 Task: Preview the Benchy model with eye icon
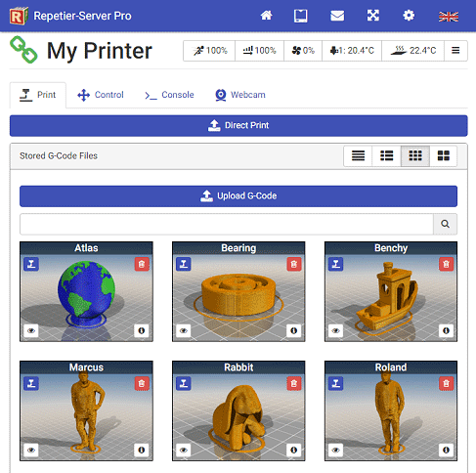[x=336, y=330]
